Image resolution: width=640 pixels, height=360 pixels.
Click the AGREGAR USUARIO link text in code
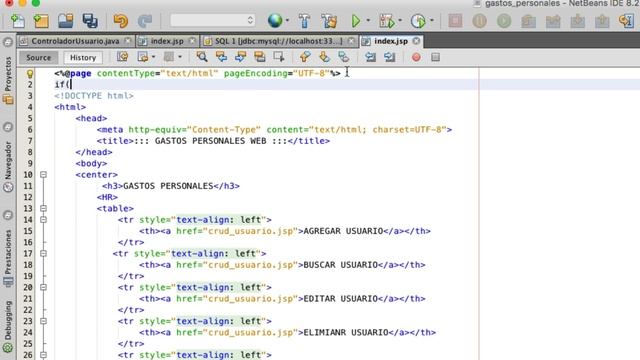343,231
